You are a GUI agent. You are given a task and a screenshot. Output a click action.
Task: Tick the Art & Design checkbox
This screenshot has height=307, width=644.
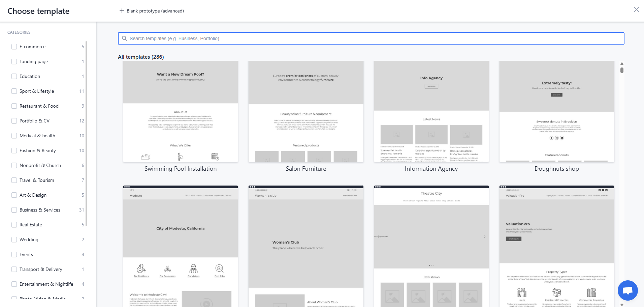(14, 195)
